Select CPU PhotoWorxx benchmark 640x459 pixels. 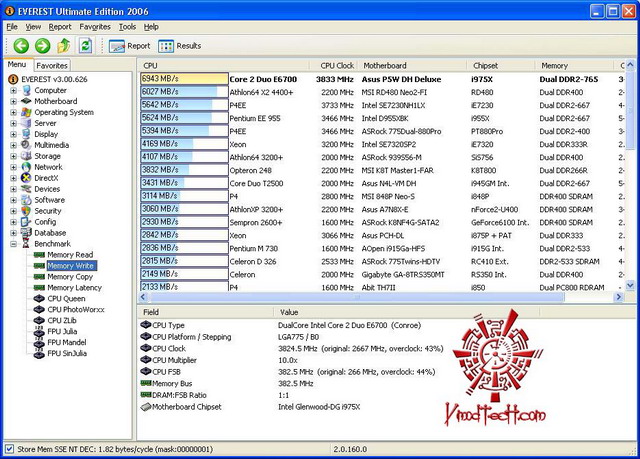76,310
